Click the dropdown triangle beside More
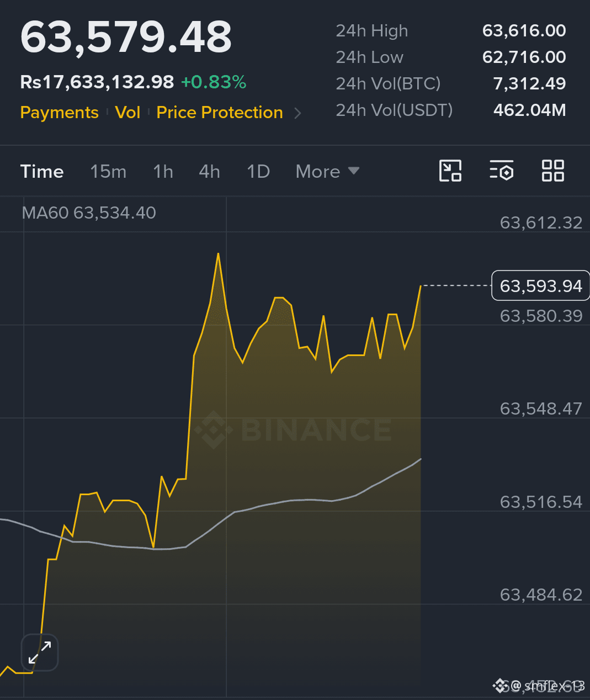The width and height of the screenshot is (590, 700). click(354, 171)
